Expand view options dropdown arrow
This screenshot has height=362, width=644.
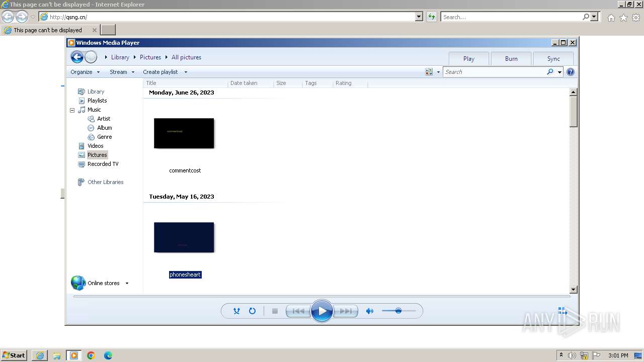coord(438,72)
